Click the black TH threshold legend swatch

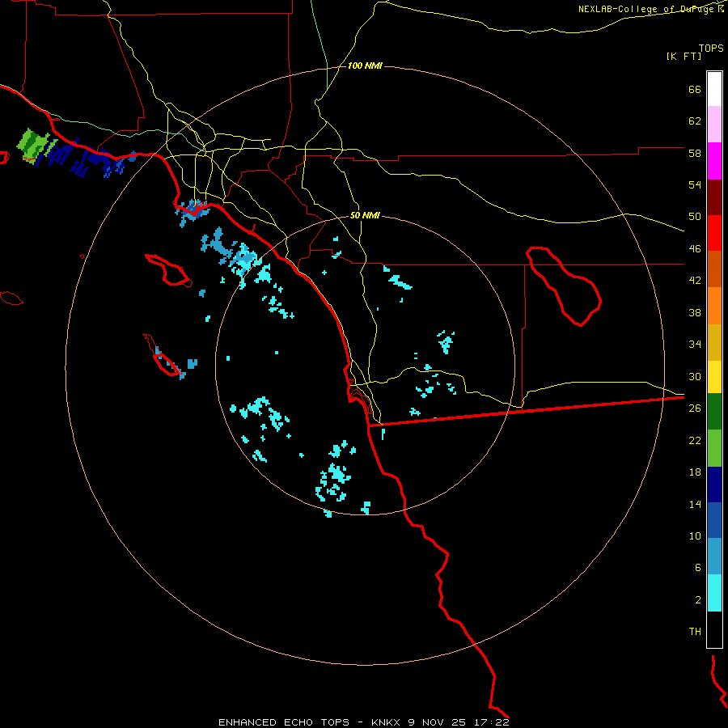pos(714,629)
